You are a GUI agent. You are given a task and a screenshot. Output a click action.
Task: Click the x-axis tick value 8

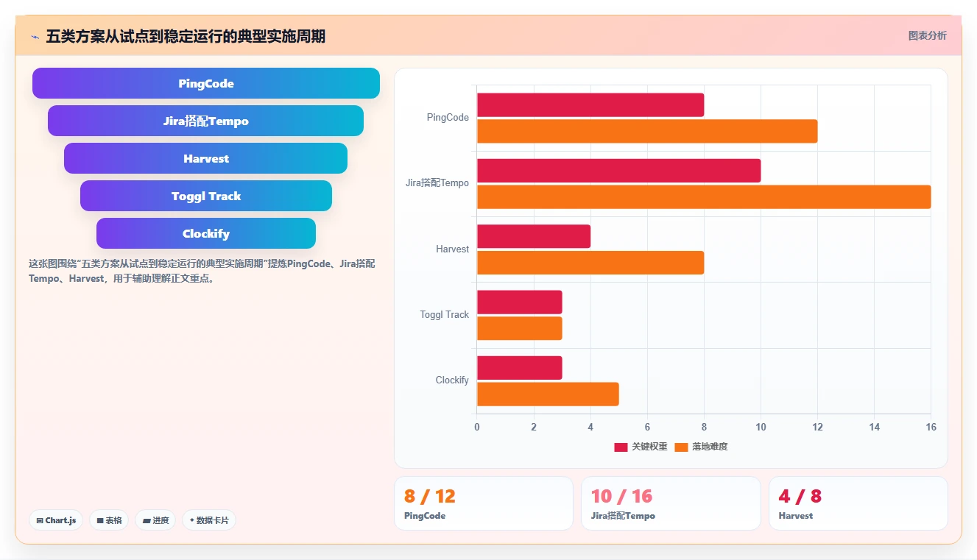pos(704,428)
